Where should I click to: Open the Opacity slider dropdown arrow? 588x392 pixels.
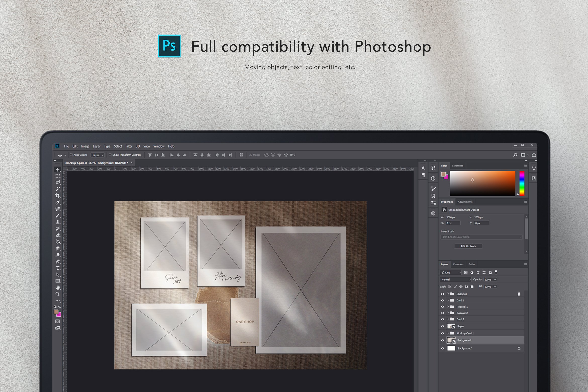tap(495, 280)
